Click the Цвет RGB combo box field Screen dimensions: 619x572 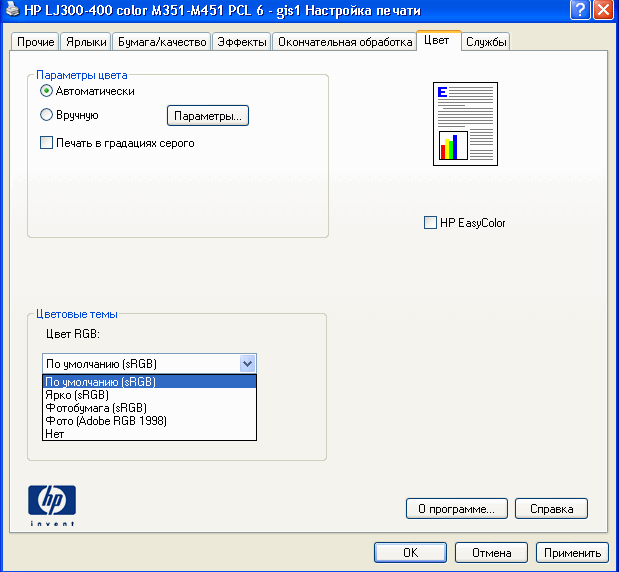click(149, 364)
